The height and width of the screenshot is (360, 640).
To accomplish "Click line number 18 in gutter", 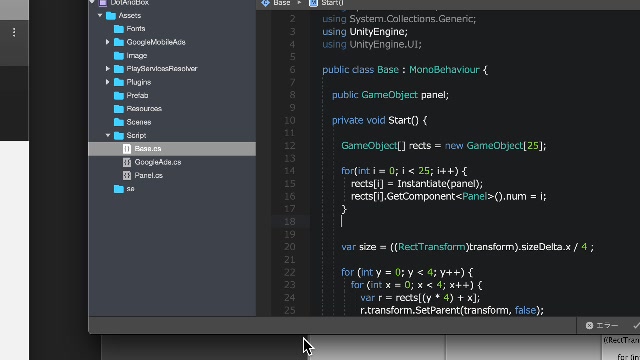I will click(x=290, y=222).
